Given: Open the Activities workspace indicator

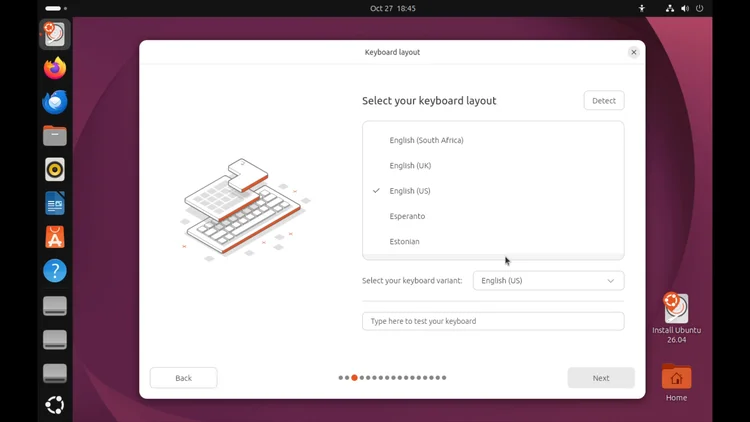Looking at the screenshot, I should (55, 8).
